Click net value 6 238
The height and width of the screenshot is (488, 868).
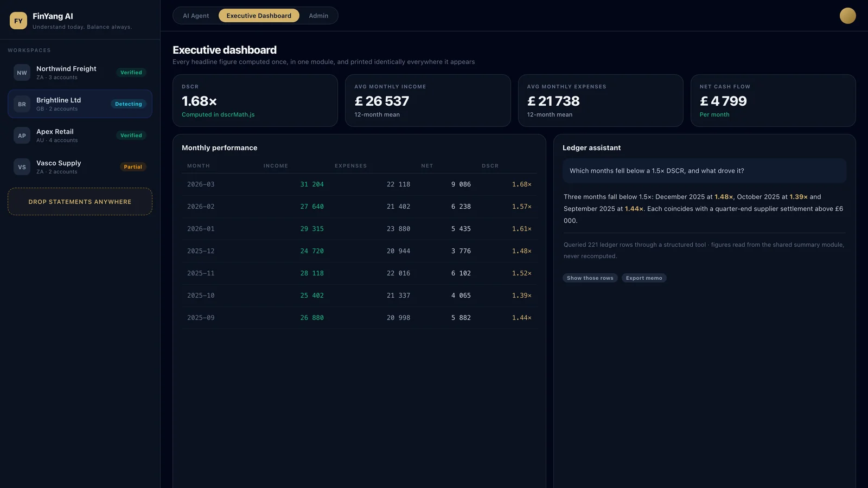point(461,207)
